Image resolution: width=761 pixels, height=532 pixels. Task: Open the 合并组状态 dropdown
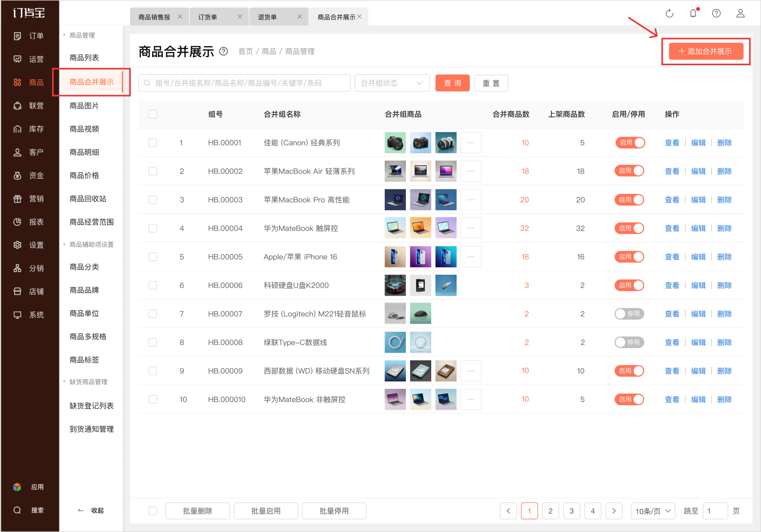[392, 83]
